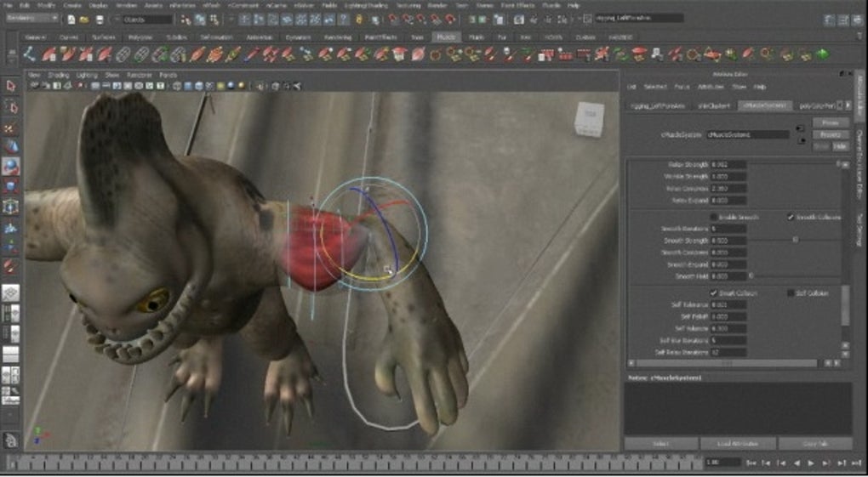Screen dimensions: 868x477
Task: Open viewport Panels menu
Action: click(168, 75)
